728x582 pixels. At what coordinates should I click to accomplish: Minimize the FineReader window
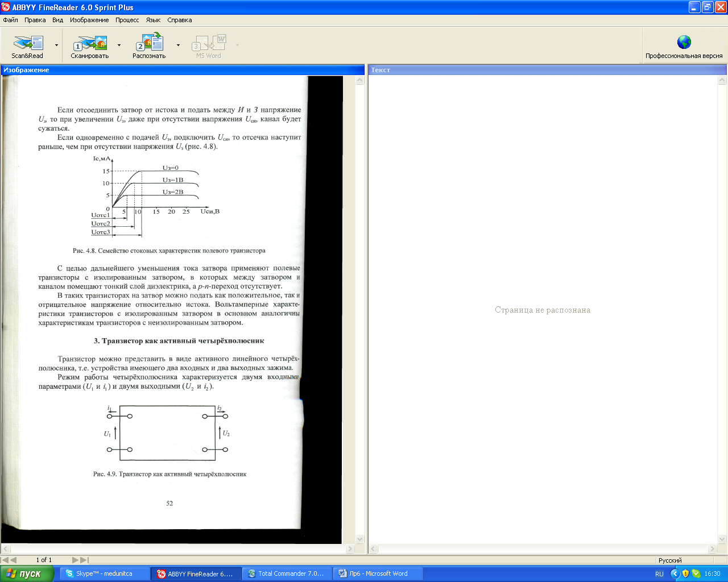point(694,7)
